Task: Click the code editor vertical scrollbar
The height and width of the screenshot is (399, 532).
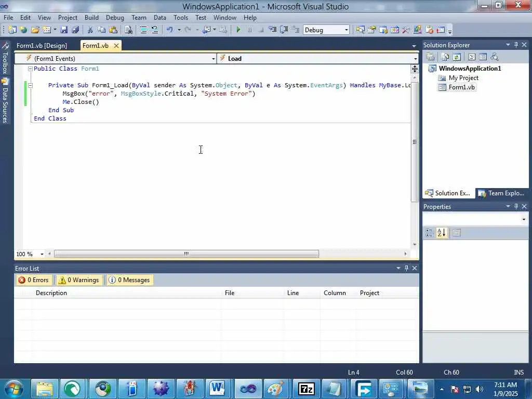Action: point(415,142)
